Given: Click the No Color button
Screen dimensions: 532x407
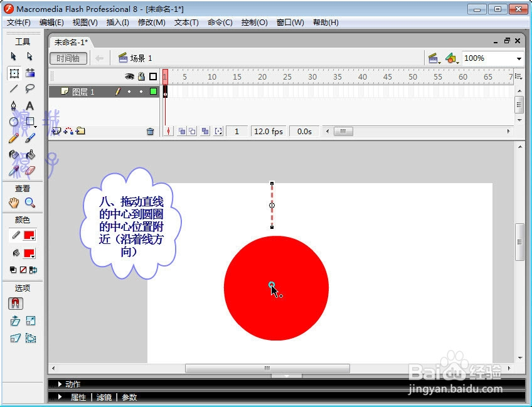Looking at the screenshot, I should pyautogui.click(x=23, y=270).
